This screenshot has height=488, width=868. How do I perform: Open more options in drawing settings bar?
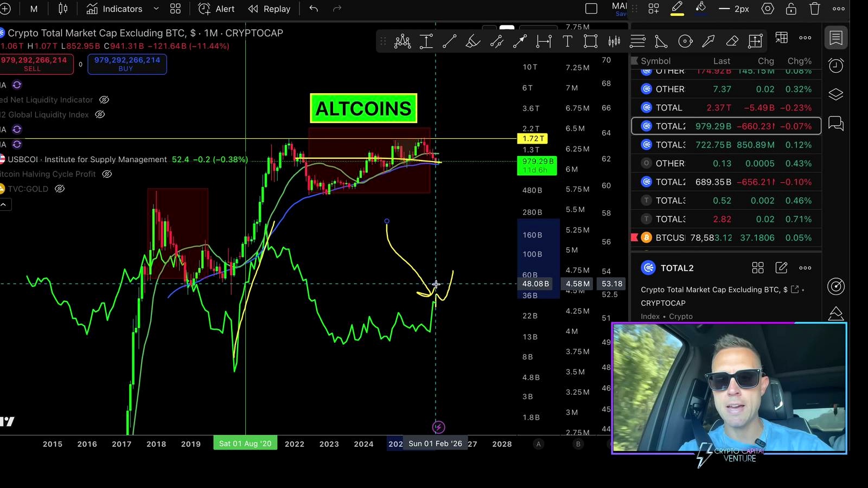[x=839, y=9]
